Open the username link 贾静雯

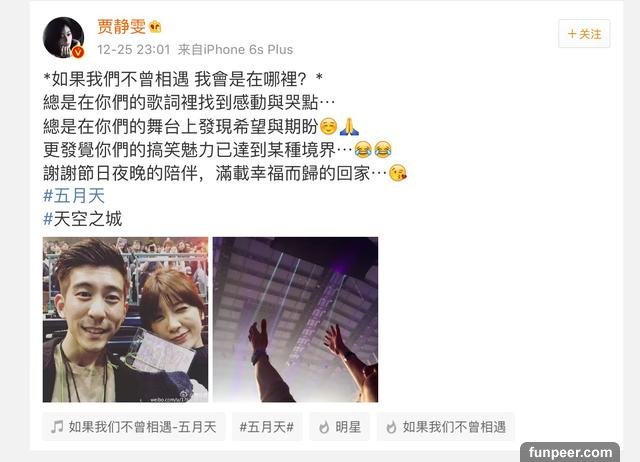click(121, 27)
